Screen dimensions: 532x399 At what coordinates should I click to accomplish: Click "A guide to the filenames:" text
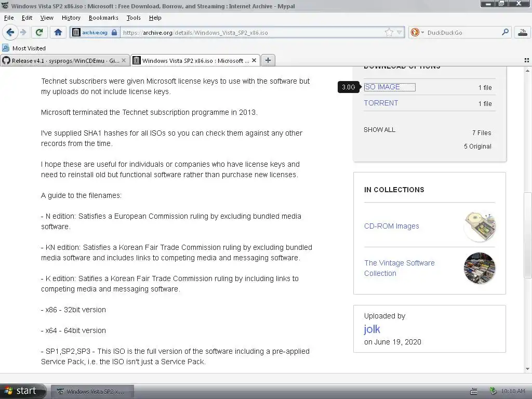click(82, 195)
